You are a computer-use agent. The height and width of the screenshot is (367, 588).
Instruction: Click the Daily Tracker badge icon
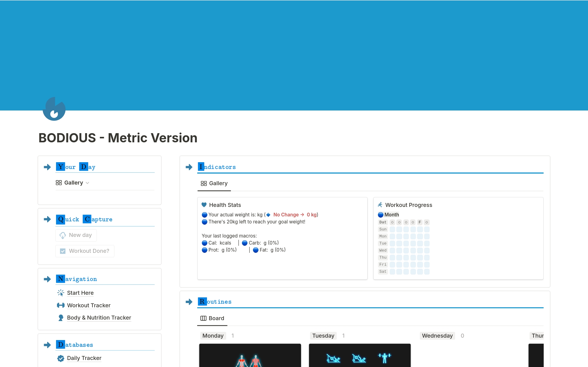61,358
